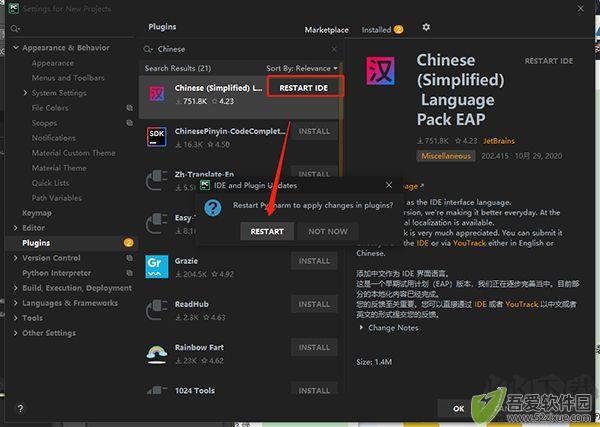Open Menus and Toolbars settings
600x427 pixels.
click(x=68, y=78)
